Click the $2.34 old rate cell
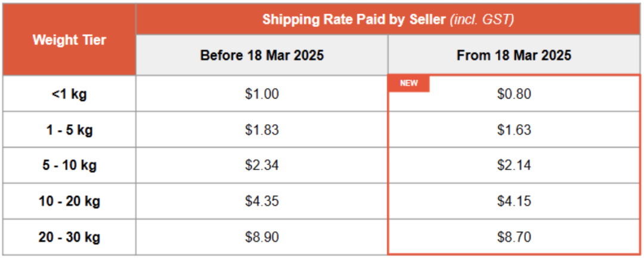Screen dimensions: 644x258 point(262,165)
